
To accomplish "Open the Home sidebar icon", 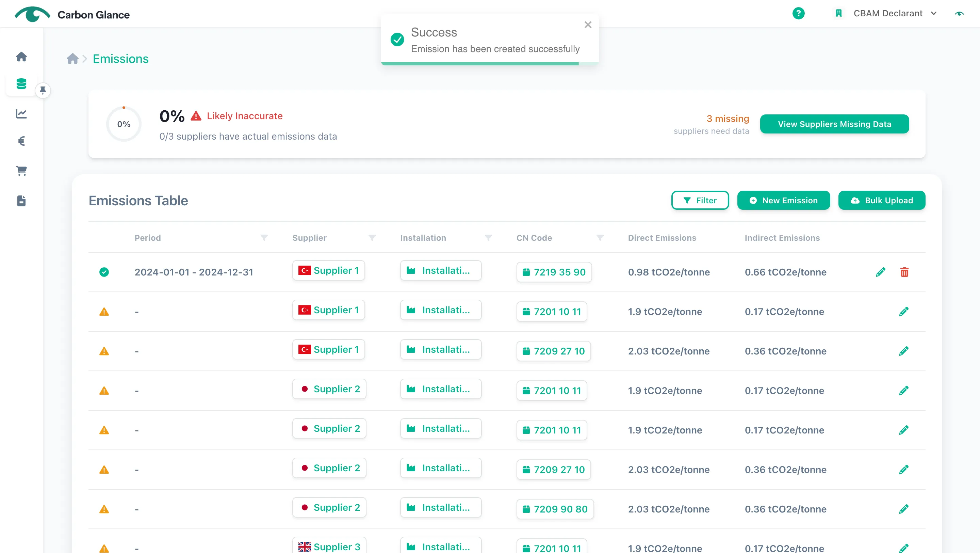I will [x=21, y=57].
